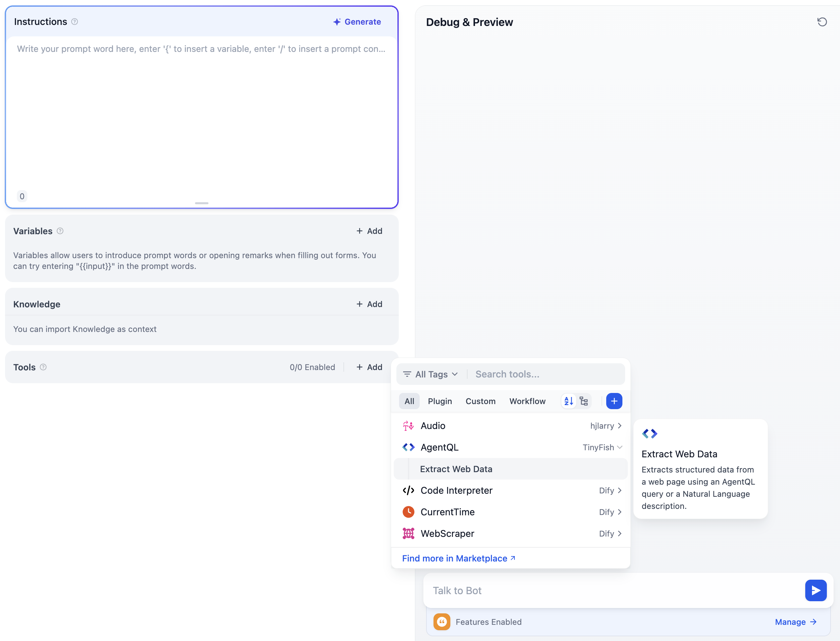Image resolution: width=840 pixels, height=641 pixels.
Task: Open Find more in Marketplace link
Action: [x=458, y=558]
